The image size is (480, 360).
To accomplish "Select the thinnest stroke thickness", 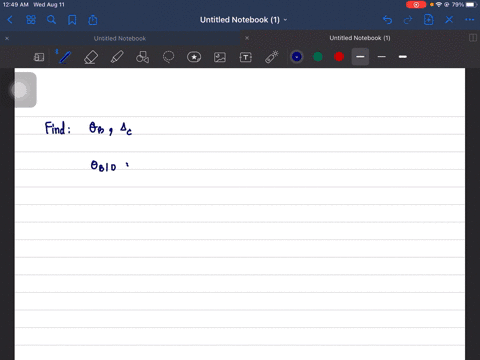I will coord(382,57).
